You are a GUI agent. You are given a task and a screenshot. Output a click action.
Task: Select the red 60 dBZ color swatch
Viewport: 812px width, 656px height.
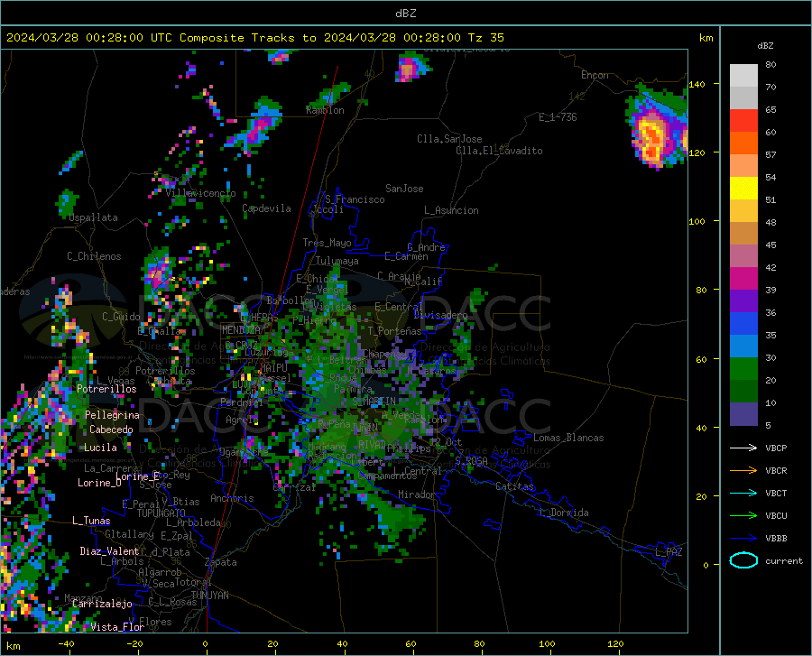coord(743,121)
